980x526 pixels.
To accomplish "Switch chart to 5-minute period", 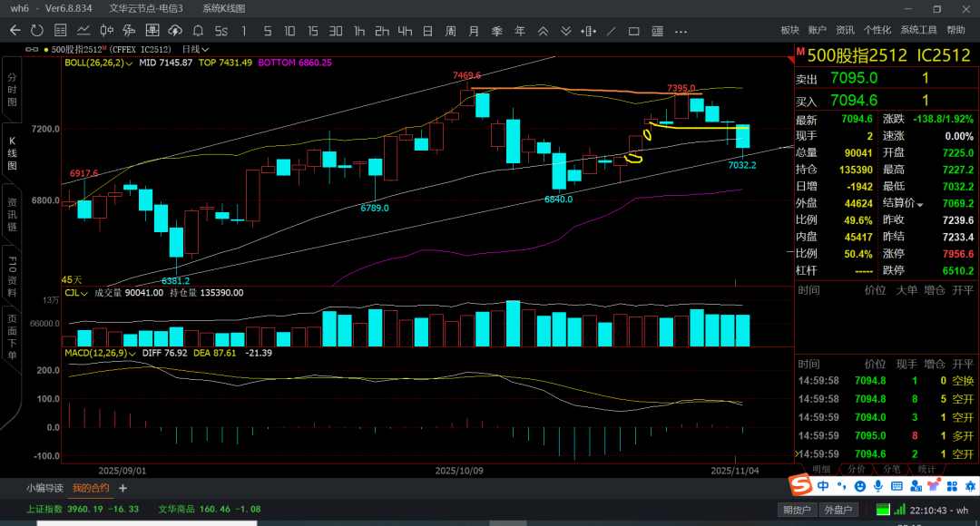I will [267, 31].
